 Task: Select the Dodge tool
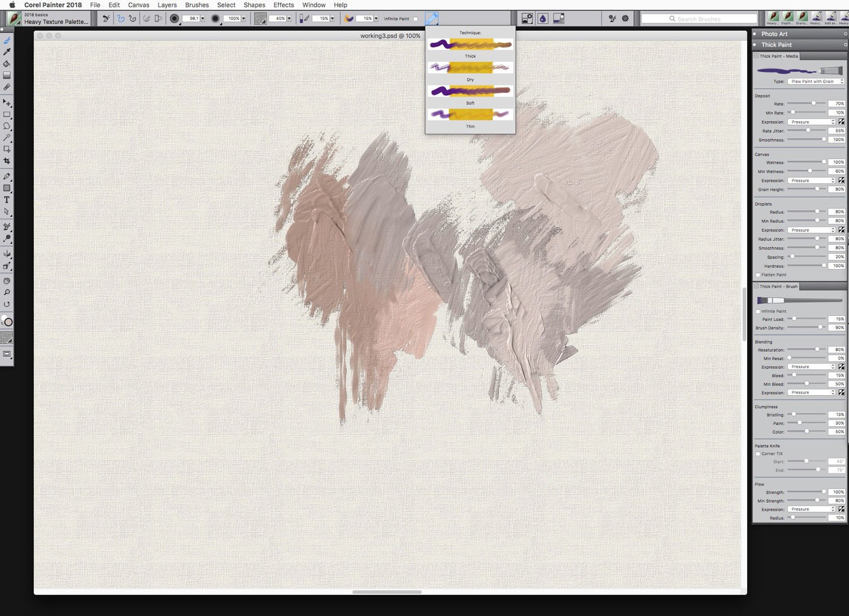[7, 238]
